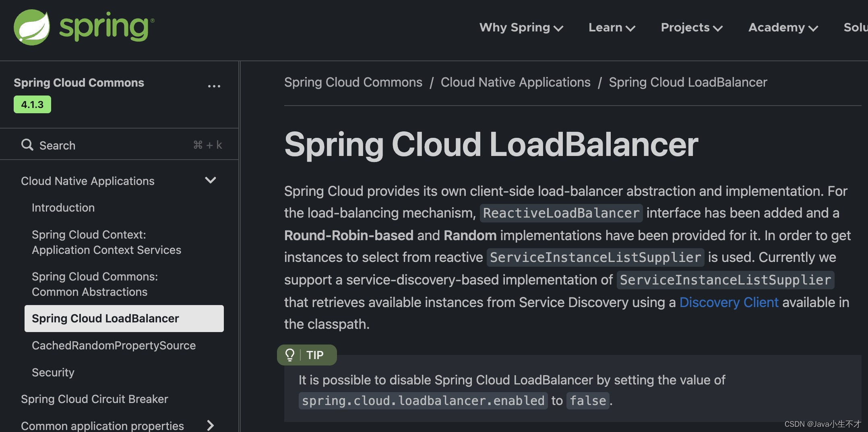Click the Spring Cloud LoadBalancer page heading

click(491, 144)
